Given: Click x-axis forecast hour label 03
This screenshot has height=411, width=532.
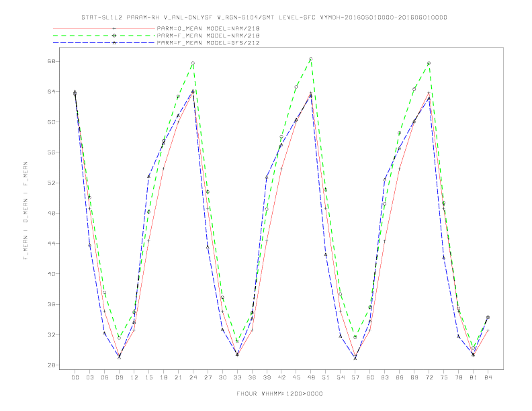Looking at the screenshot, I should [x=89, y=377].
